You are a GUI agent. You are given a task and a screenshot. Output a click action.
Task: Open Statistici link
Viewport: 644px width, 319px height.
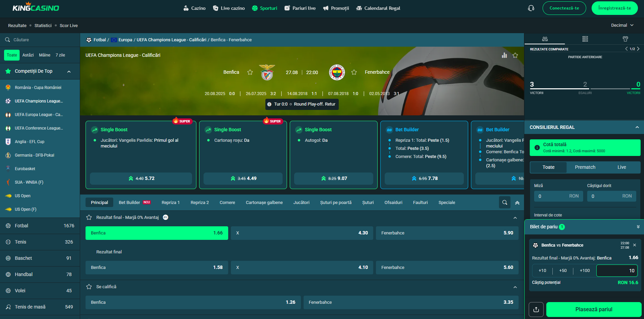tap(43, 26)
